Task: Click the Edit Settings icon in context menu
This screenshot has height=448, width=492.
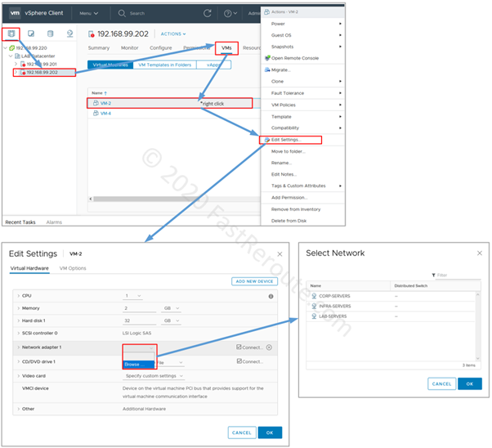Action: tap(267, 140)
